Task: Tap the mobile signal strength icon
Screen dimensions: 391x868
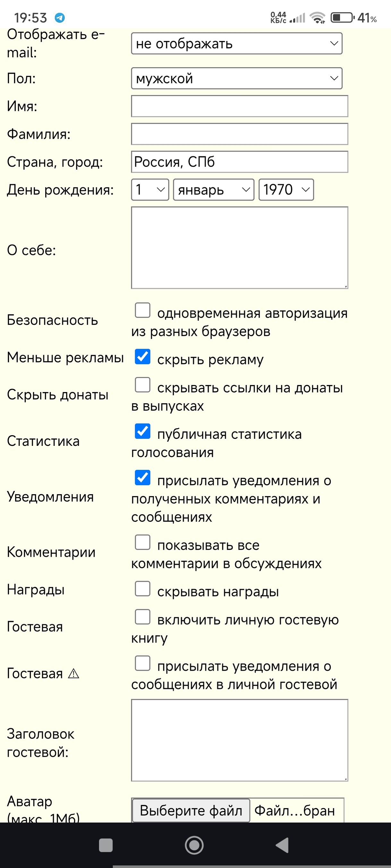Action: coord(298,18)
